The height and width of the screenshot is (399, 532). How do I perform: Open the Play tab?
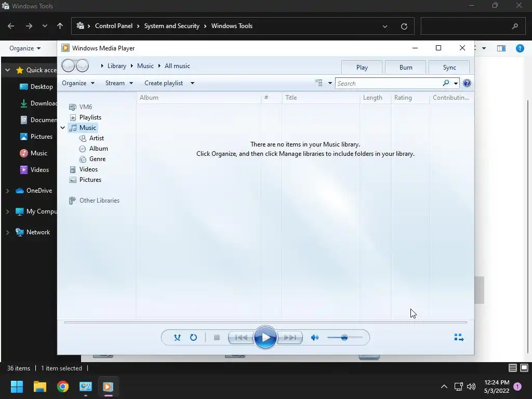[x=362, y=67]
